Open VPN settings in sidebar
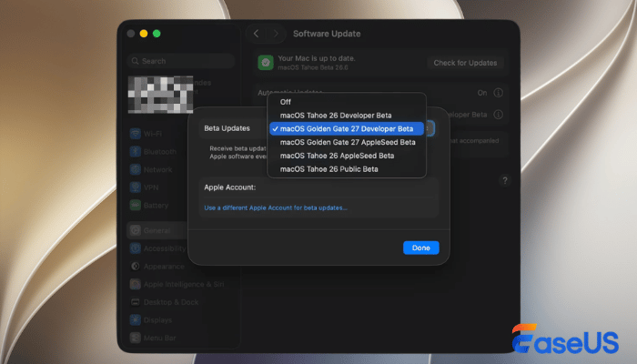Screen dimensions: 637x364 click(144, 187)
